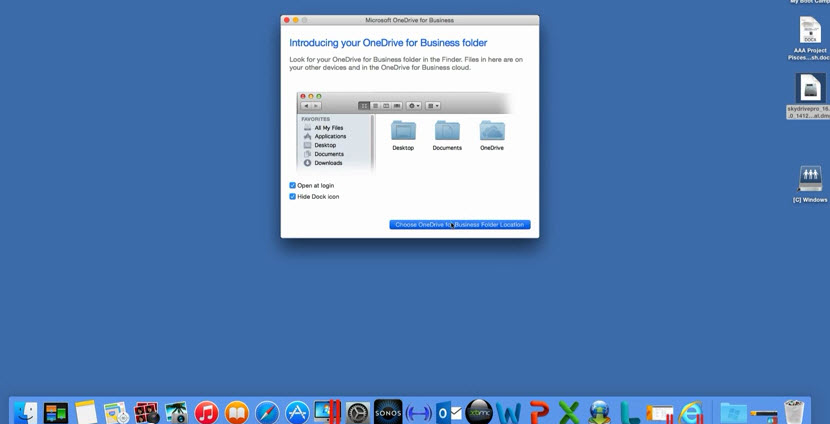Viewport: 830px width, 424px height.
Task: Click Choose OneDrive for Business Folder Location
Action: (459, 225)
